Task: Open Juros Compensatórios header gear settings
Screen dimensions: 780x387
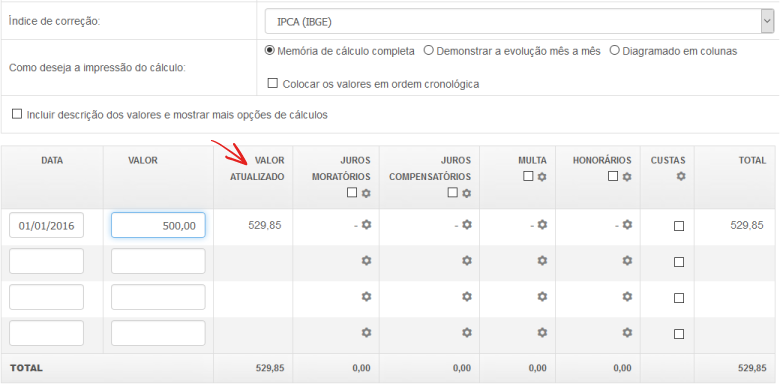Action: pyautogui.click(x=466, y=193)
